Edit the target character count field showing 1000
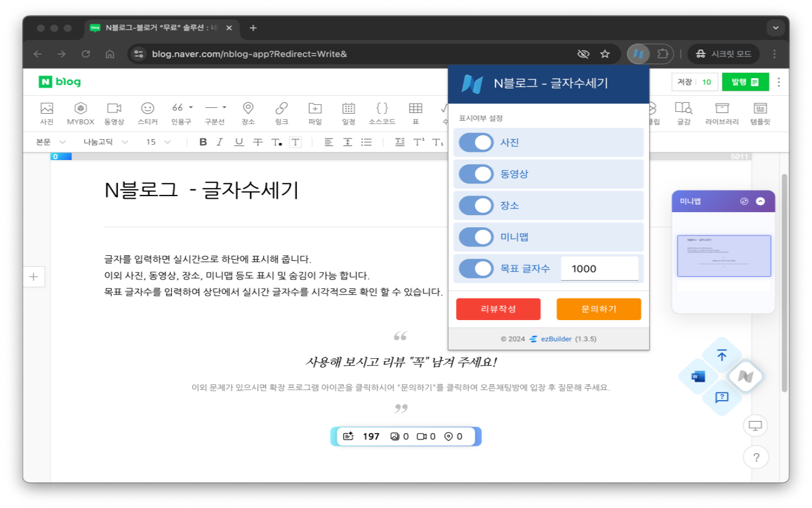This screenshot has height=508, width=812. pyautogui.click(x=599, y=268)
